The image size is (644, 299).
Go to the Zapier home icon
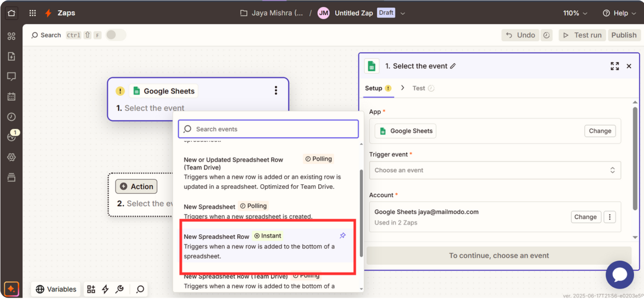12,13
